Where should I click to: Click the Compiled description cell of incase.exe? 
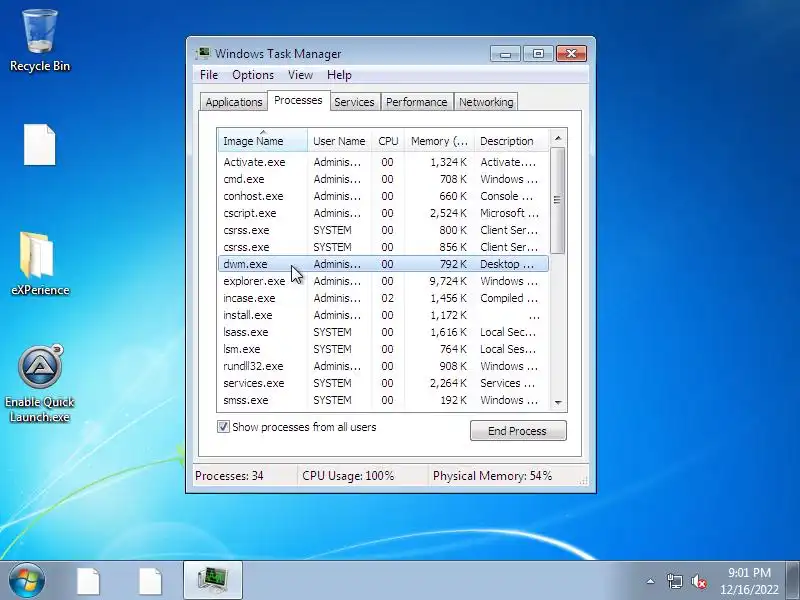click(x=509, y=298)
